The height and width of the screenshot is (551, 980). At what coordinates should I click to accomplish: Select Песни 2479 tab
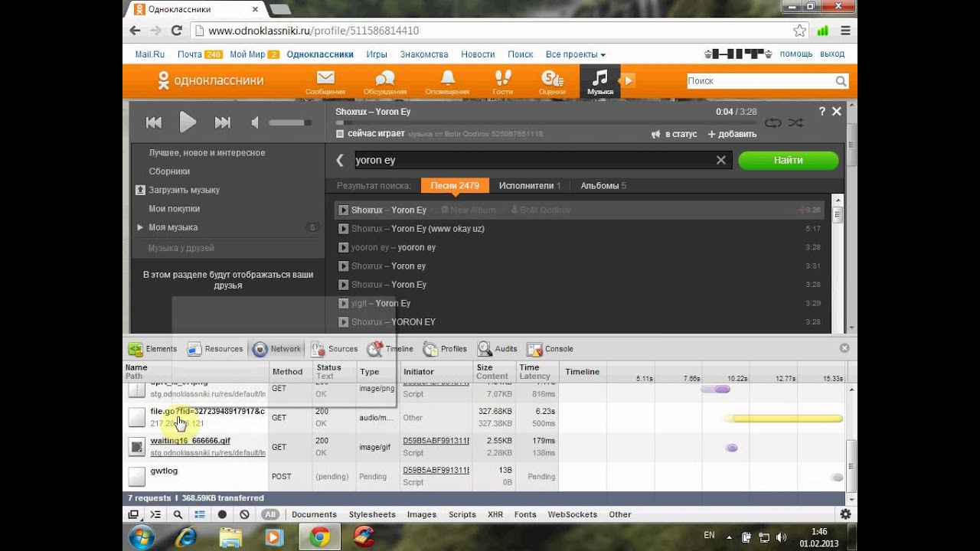pos(455,185)
